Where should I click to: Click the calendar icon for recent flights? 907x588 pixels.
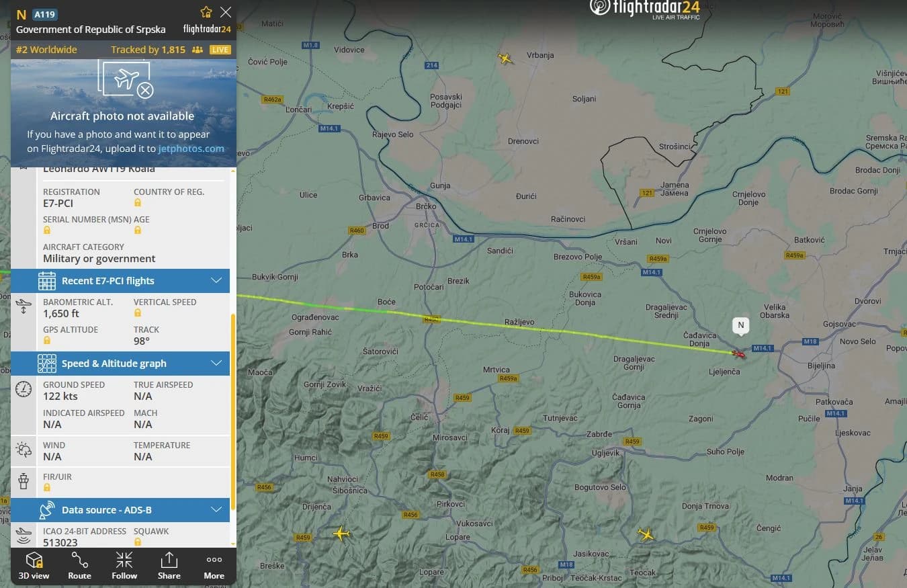(47, 281)
